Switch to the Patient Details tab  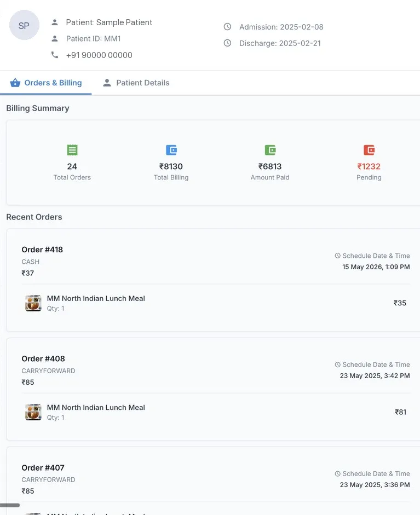pyautogui.click(x=136, y=83)
